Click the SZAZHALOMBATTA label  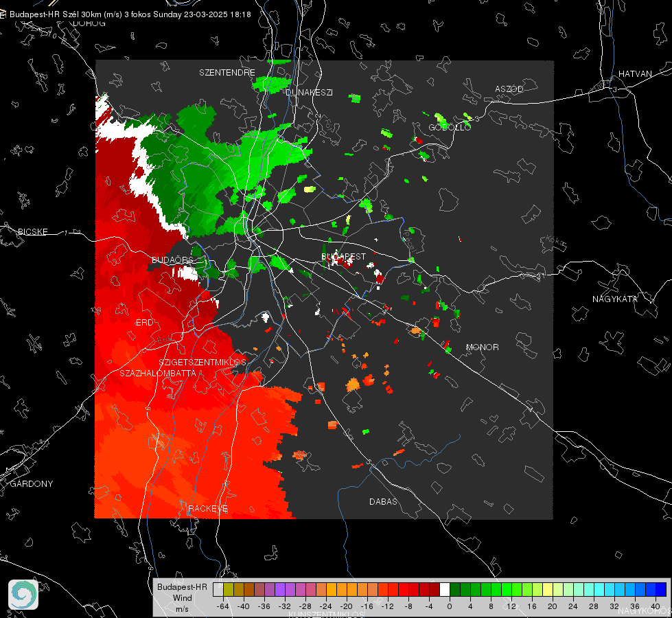click(158, 373)
